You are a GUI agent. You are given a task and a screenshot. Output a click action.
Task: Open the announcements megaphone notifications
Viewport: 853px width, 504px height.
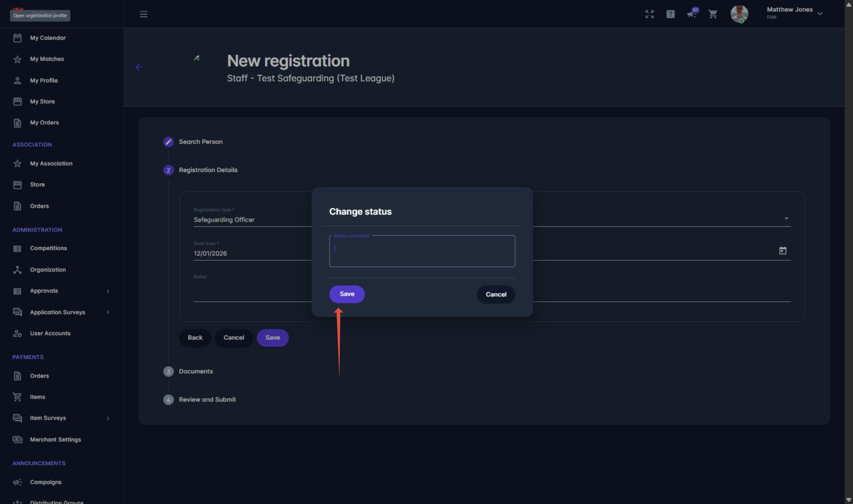(692, 14)
